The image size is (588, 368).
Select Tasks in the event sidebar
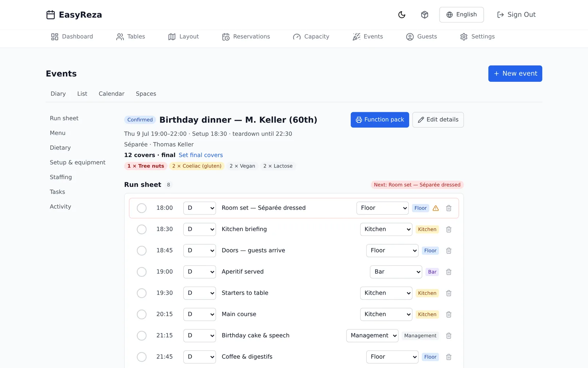57,192
